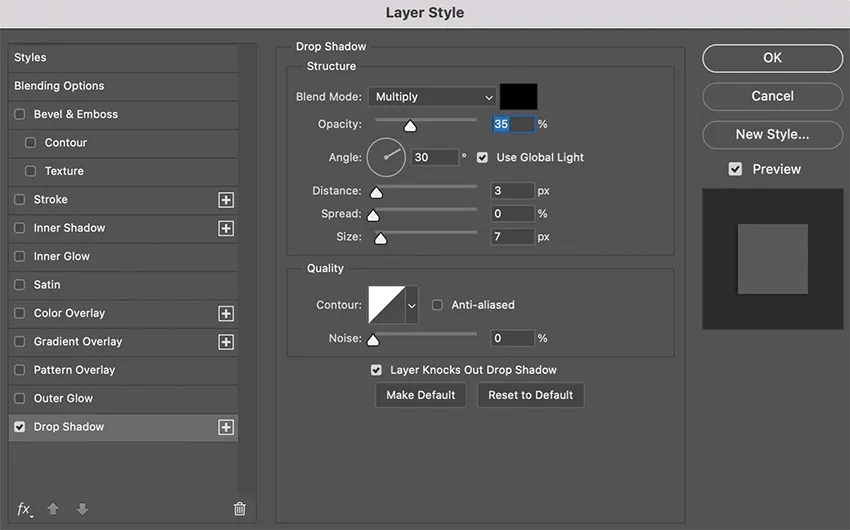Click the plus icon beside Color Overlay
Screen dimensions: 850x530
226,314
